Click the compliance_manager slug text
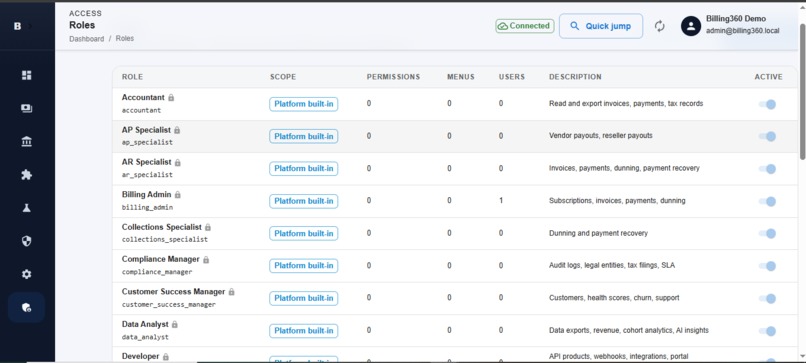 (157, 272)
